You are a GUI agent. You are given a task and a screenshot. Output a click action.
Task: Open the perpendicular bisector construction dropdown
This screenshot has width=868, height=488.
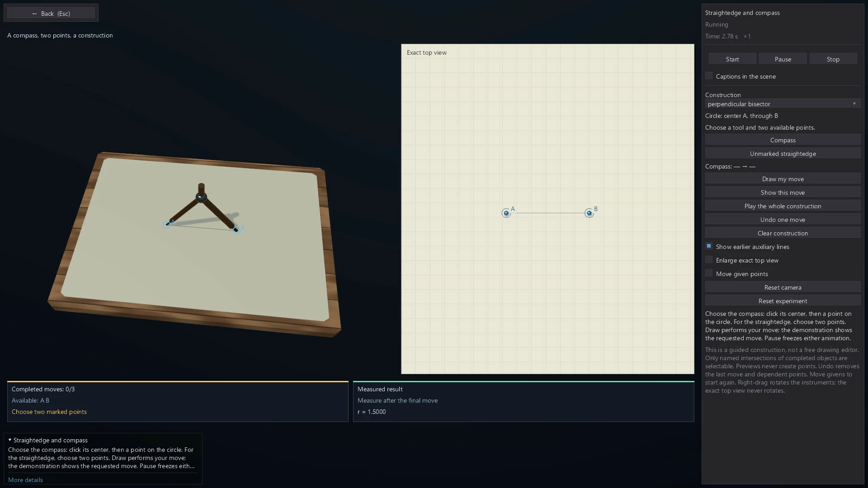tap(783, 104)
